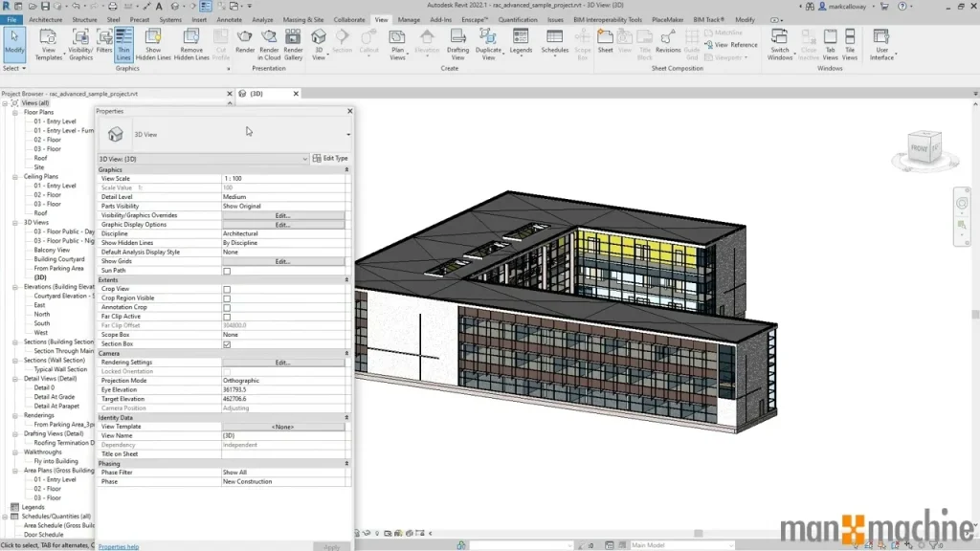Screen dimensions: 980x551
Task: Uncheck the Section Box checkbox
Action: tap(227, 344)
